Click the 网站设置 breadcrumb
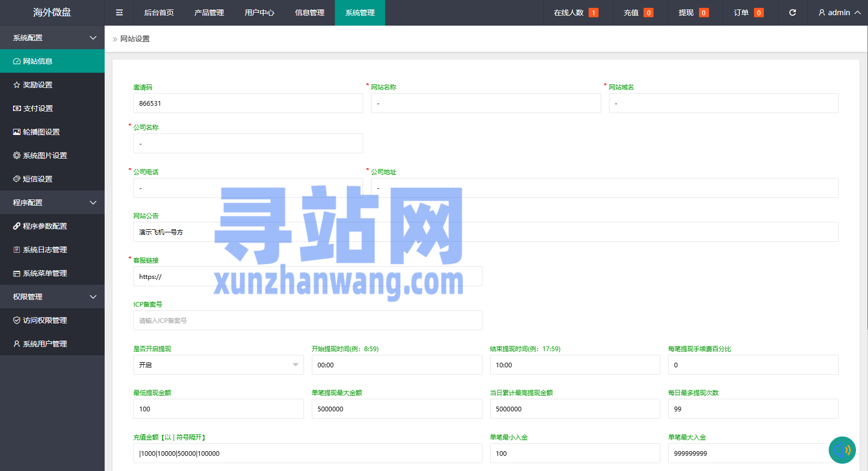 pyautogui.click(x=135, y=39)
